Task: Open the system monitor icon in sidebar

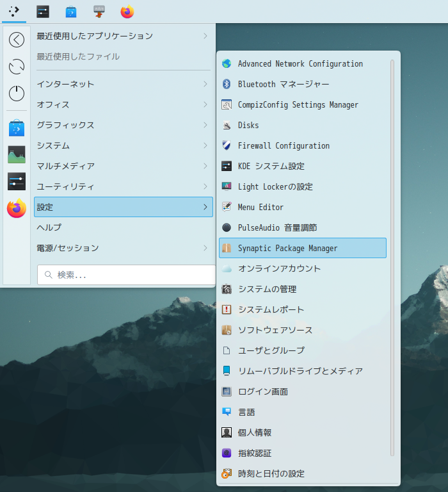Action: point(17,154)
